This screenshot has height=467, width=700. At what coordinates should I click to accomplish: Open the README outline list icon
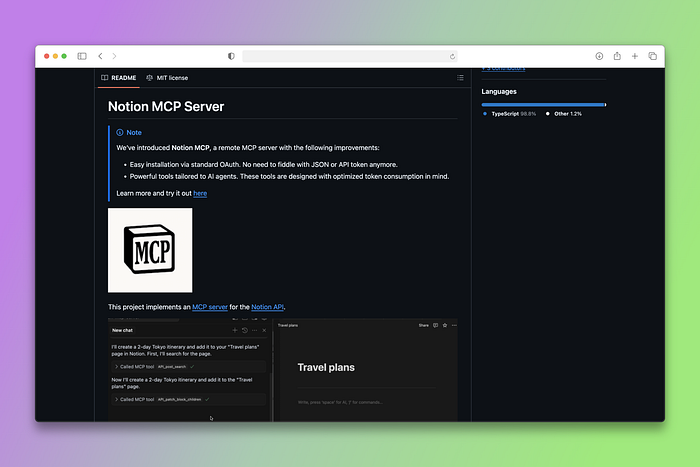click(x=460, y=78)
